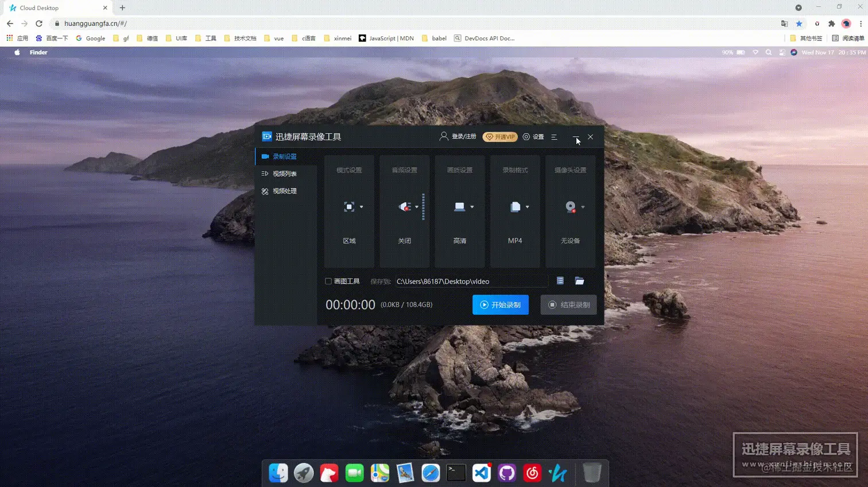Open the recorded files list icon
The height and width of the screenshot is (487, 868).
pos(560,281)
